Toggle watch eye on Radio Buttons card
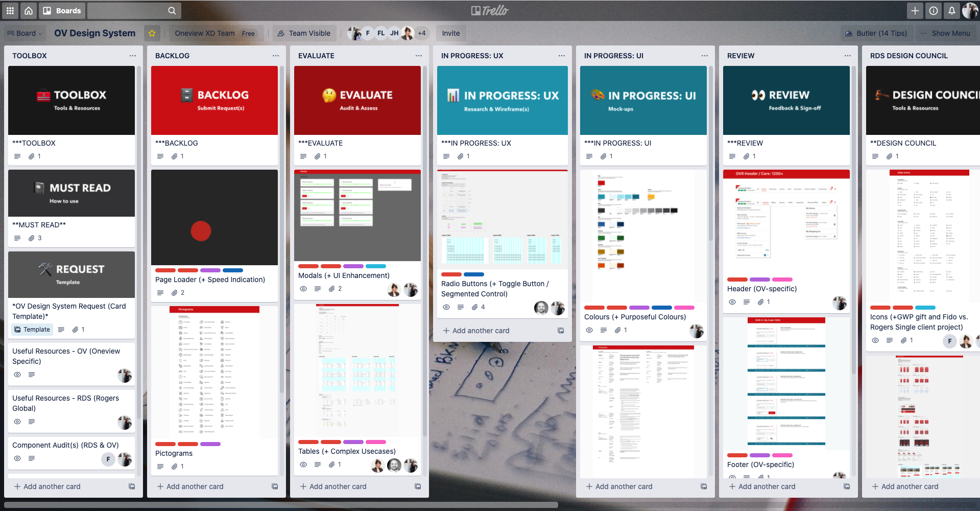This screenshot has height=511, width=980. pyautogui.click(x=446, y=307)
